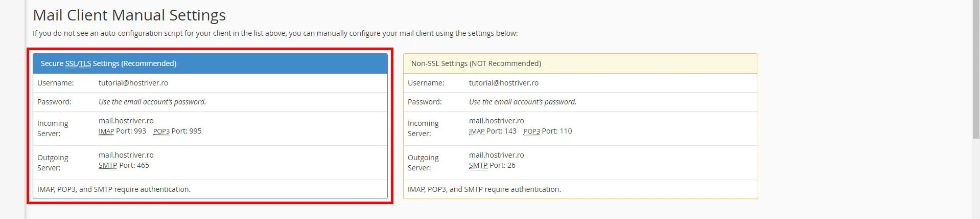This screenshot has height=219, width=980.
Task: Click the Non-SSL Settings (NOT Recommended) header
Action: (x=580, y=63)
